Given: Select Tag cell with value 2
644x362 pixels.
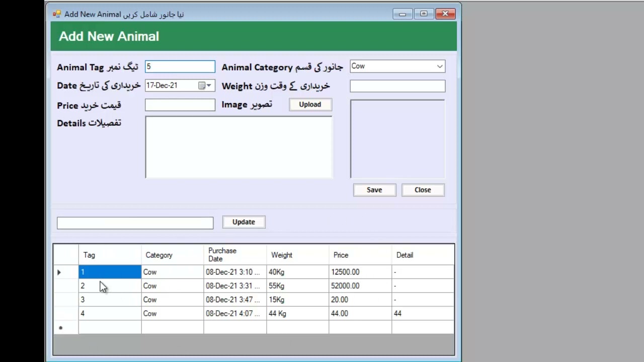Looking at the screenshot, I should (x=110, y=286).
